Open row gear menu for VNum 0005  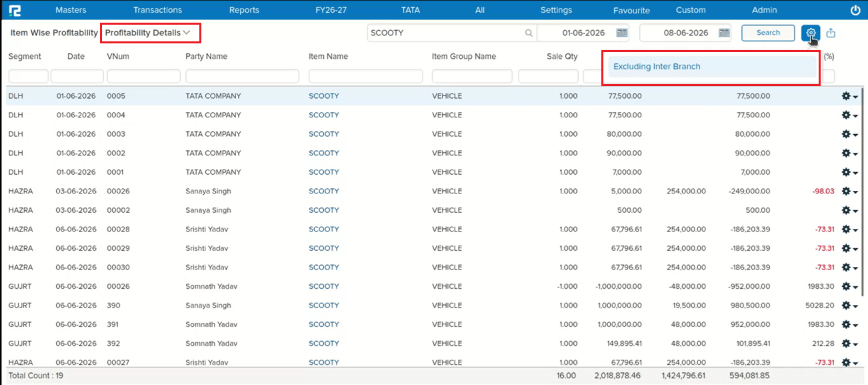849,96
